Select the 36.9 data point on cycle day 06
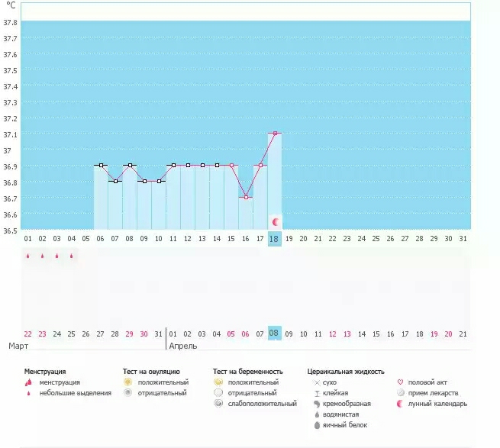This screenshot has height=448, width=500. (101, 165)
